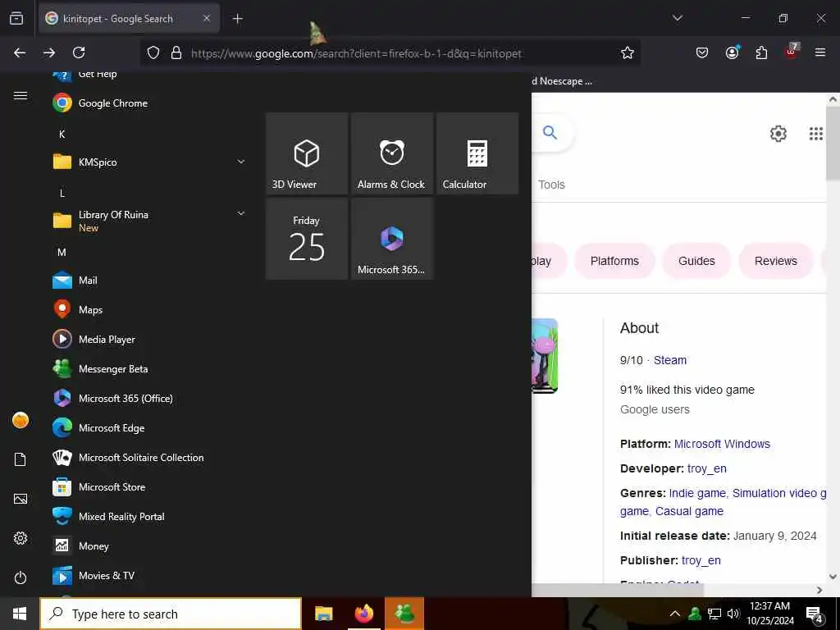Open File Explorer on the taskbar
Image resolution: width=840 pixels, height=630 pixels.
click(x=323, y=614)
